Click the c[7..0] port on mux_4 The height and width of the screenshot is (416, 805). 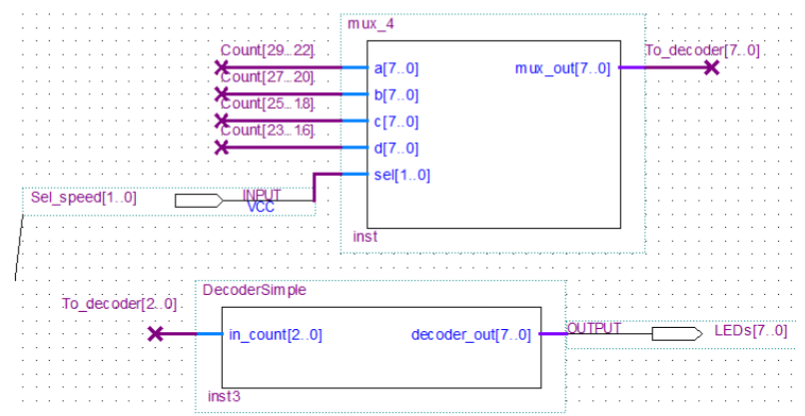click(396, 122)
